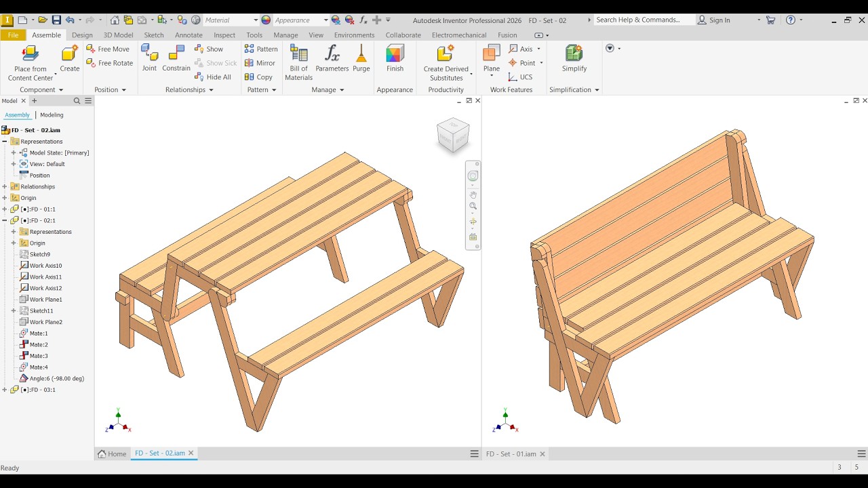Select the Plane work feature
The image size is (868, 488).
click(x=492, y=58)
